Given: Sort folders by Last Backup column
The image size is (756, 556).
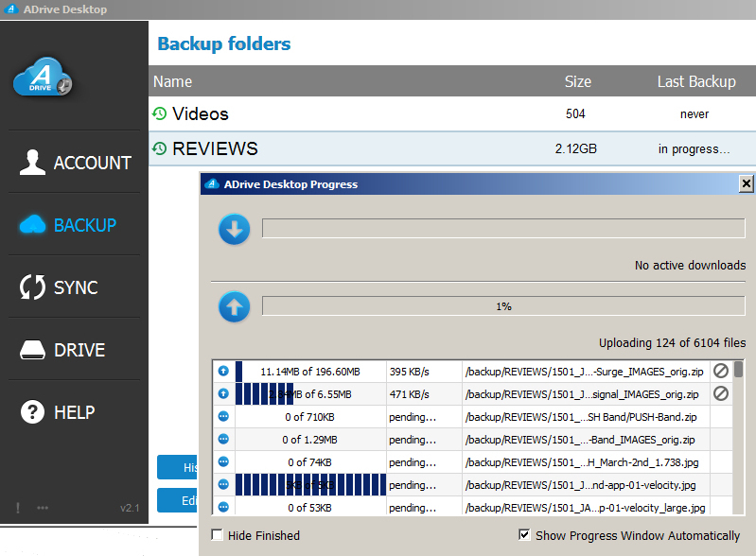Looking at the screenshot, I should point(695,81).
